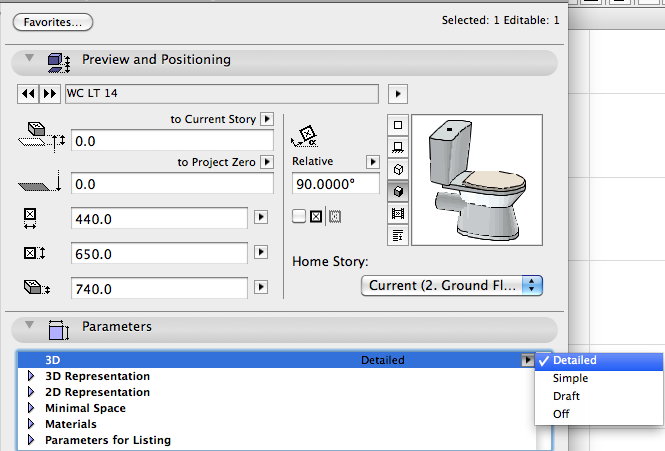Choose Detailed from the popup menu

[x=599, y=360]
